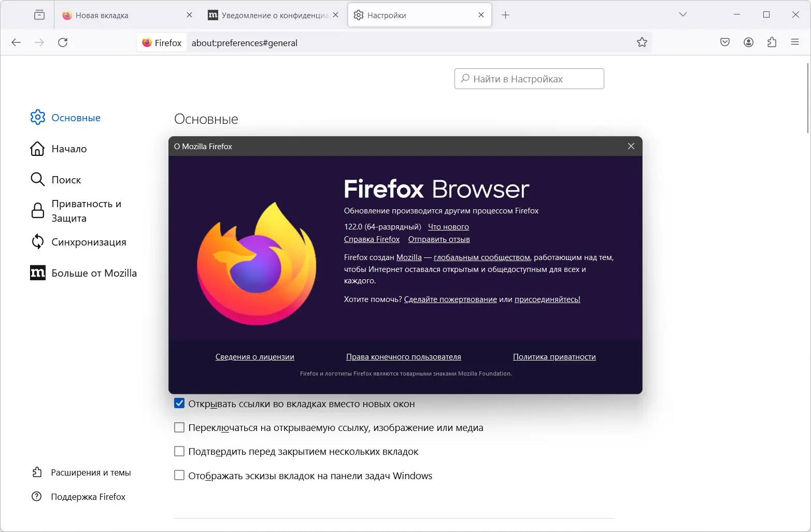Expand the list all tabs dropdown arrow
The image size is (811, 532).
pyautogui.click(x=683, y=15)
